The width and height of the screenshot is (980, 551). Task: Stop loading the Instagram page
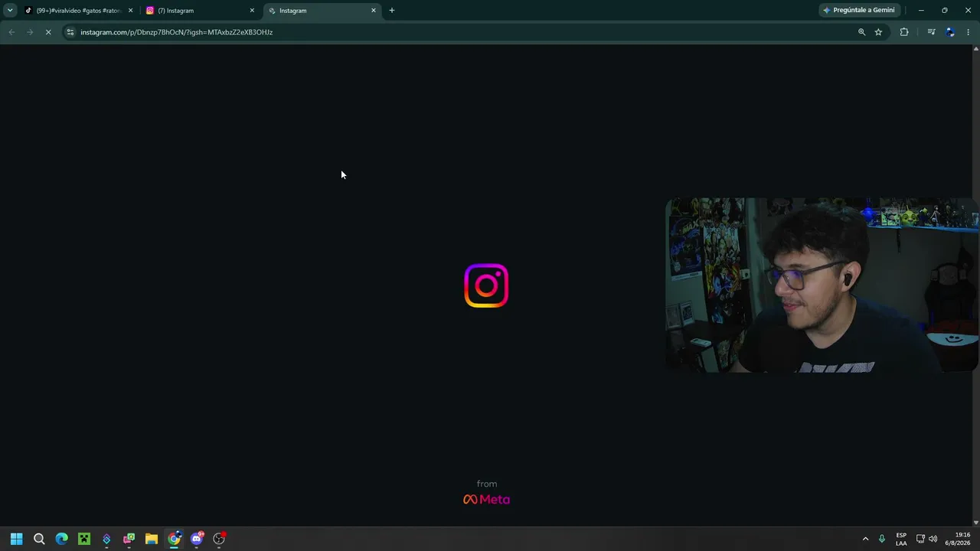[48, 32]
